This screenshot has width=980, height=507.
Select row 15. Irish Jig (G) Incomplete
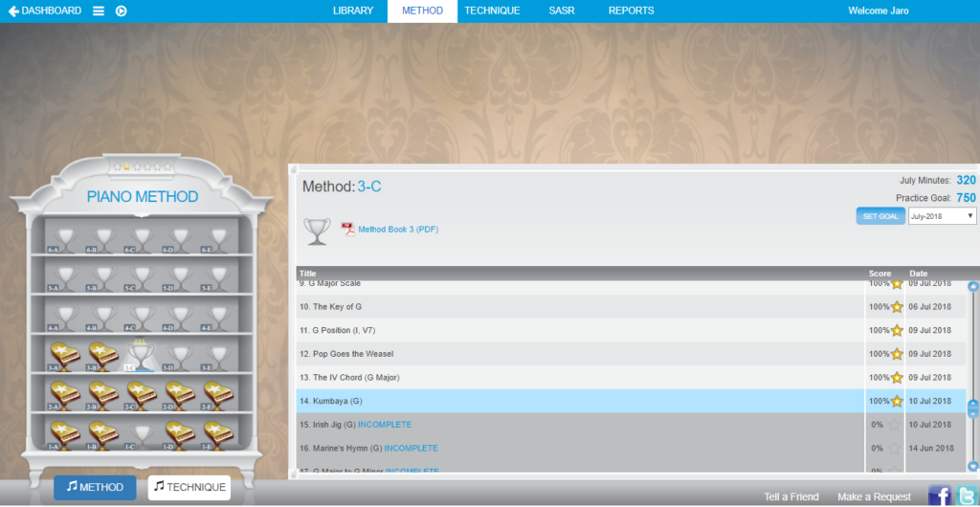(632, 425)
